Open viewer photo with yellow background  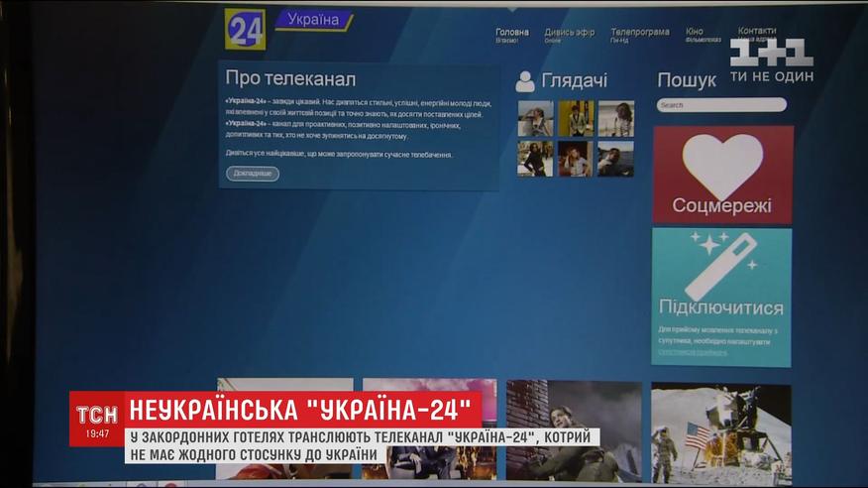click(x=576, y=119)
